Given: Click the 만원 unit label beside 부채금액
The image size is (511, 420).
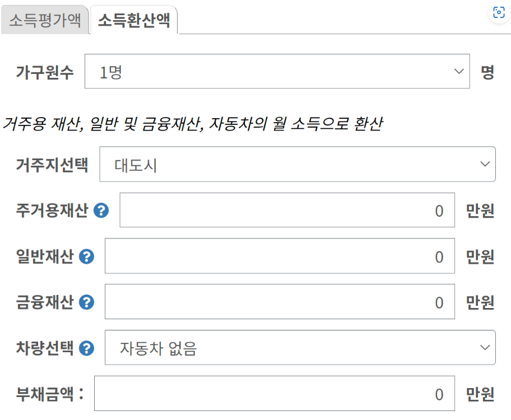Looking at the screenshot, I should pos(479,393).
